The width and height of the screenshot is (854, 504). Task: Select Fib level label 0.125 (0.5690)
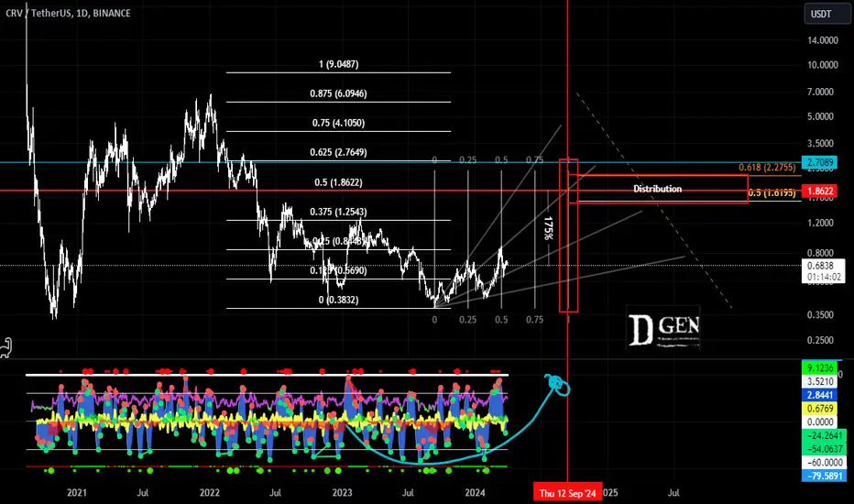pyautogui.click(x=339, y=271)
